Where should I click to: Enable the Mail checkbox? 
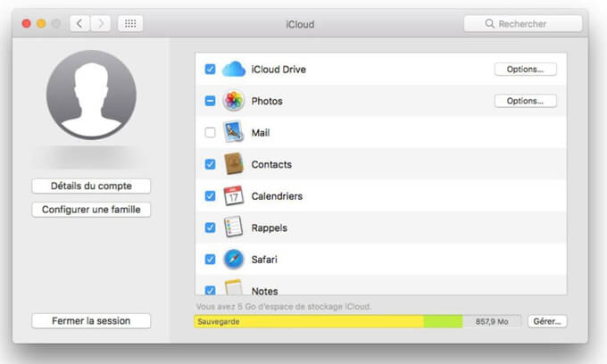(210, 133)
